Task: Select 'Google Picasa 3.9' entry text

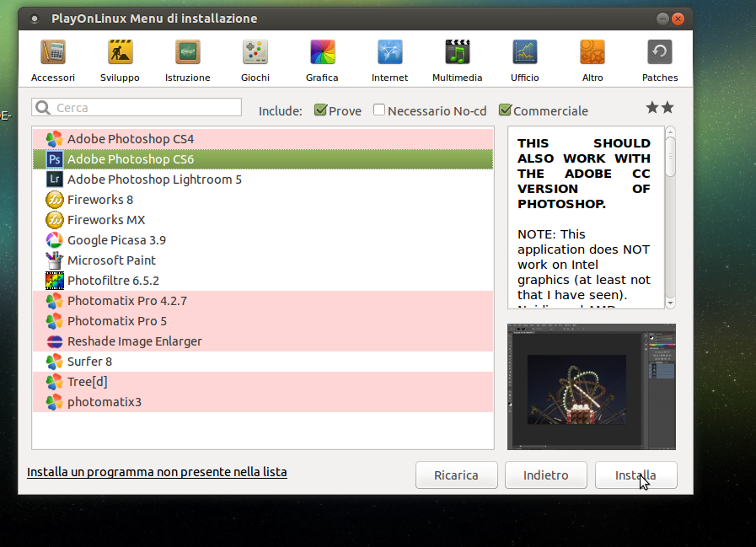Action: click(x=116, y=240)
